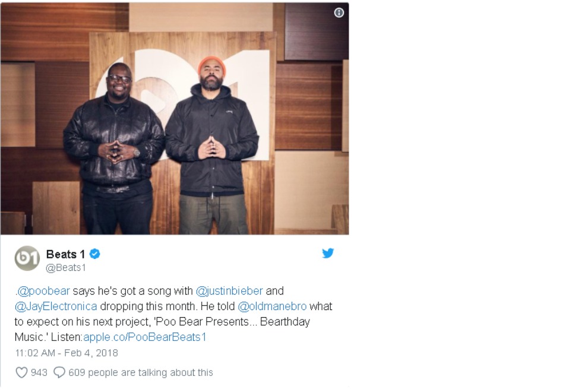View 609 people are talking about this
Viewport: 588px width, 392px height.
pyautogui.click(x=141, y=372)
